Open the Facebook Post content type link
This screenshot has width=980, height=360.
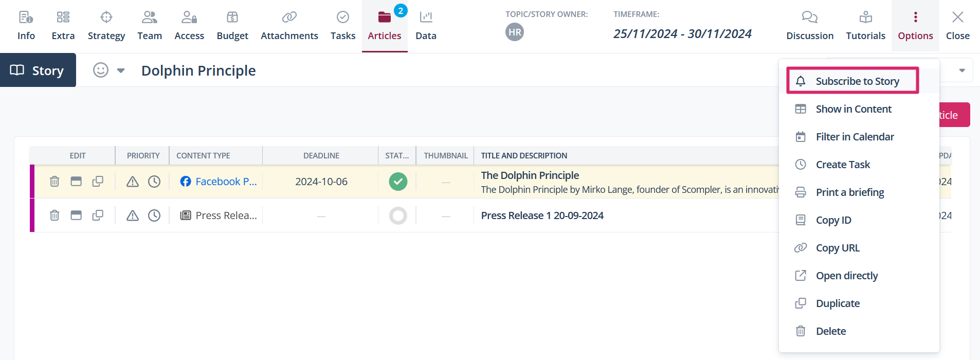(x=225, y=182)
